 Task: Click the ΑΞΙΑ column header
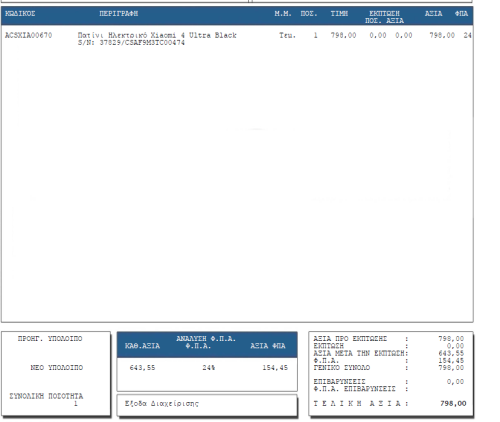pos(433,14)
